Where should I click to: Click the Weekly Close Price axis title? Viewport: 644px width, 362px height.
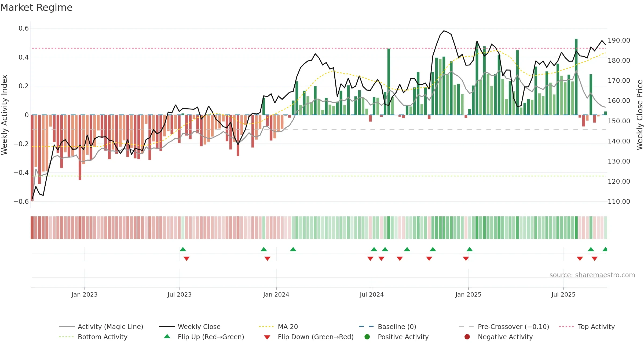pos(640,115)
